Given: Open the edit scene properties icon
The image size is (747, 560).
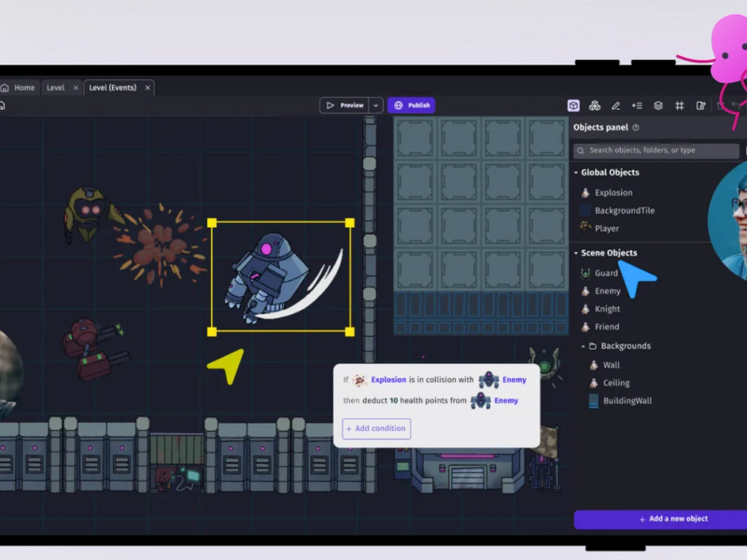Looking at the screenshot, I should (x=700, y=105).
